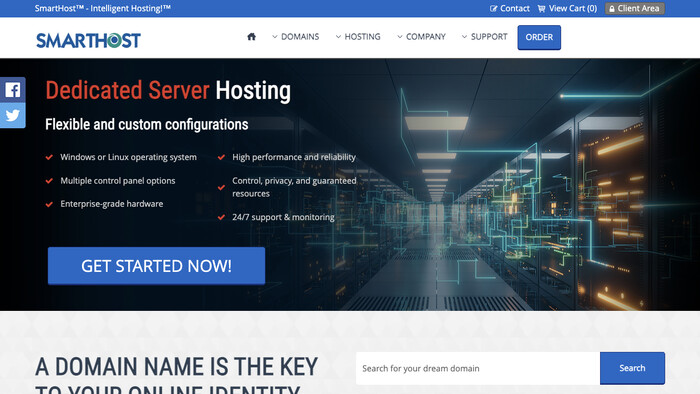The width and height of the screenshot is (700, 394).
Task: Open the Twitter share icon
Action: click(x=12, y=116)
